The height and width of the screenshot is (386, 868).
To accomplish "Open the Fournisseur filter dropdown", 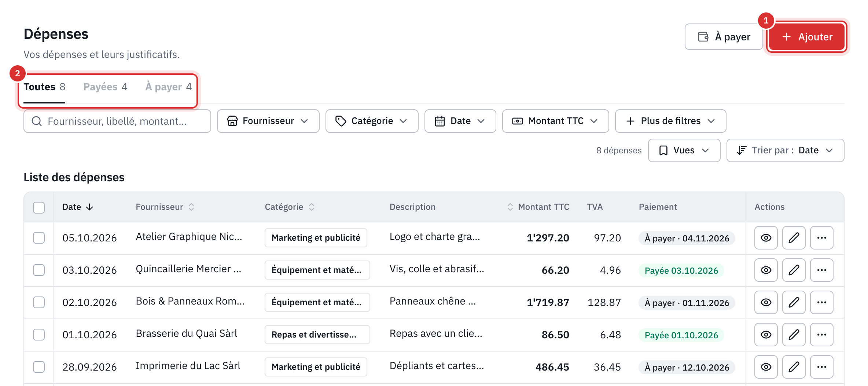I will (268, 121).
